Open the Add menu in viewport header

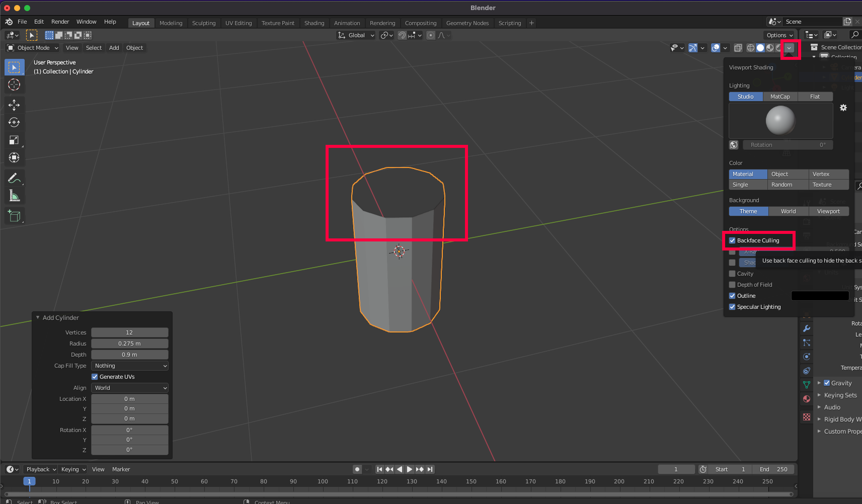[114, 48]
